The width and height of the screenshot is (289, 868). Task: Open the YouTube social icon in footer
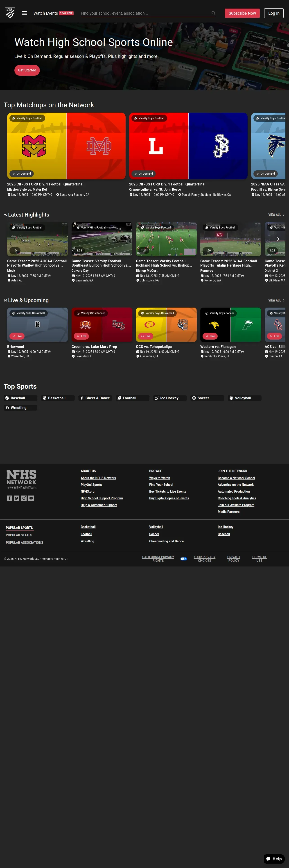click(x=31, y=498)
